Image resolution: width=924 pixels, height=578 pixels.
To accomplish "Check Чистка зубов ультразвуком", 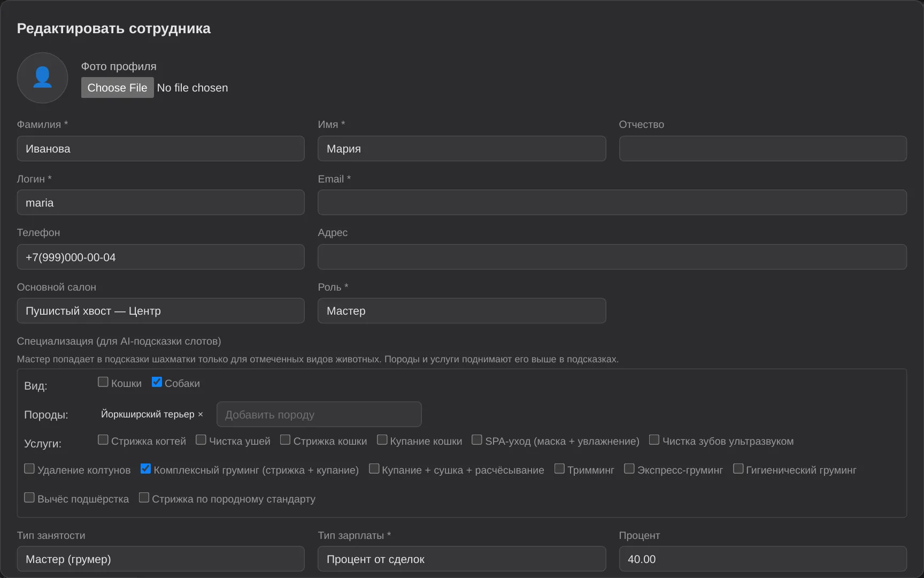I will point(654,440).
